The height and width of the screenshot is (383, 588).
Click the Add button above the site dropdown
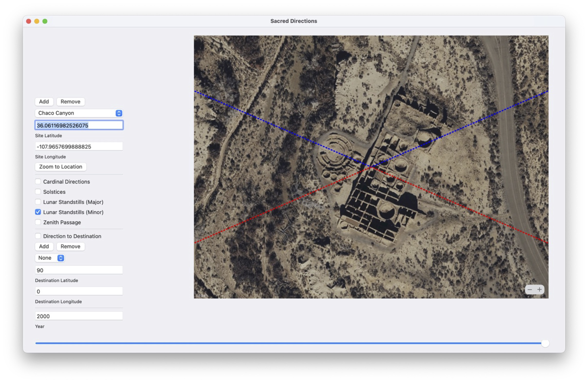pyautogui.click(x=44, y=102)
